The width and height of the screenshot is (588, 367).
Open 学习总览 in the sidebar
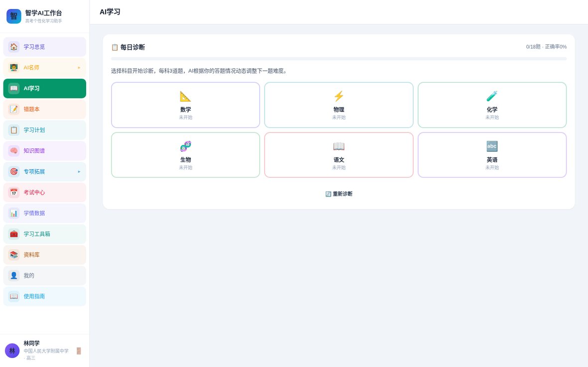coord(45,47)
